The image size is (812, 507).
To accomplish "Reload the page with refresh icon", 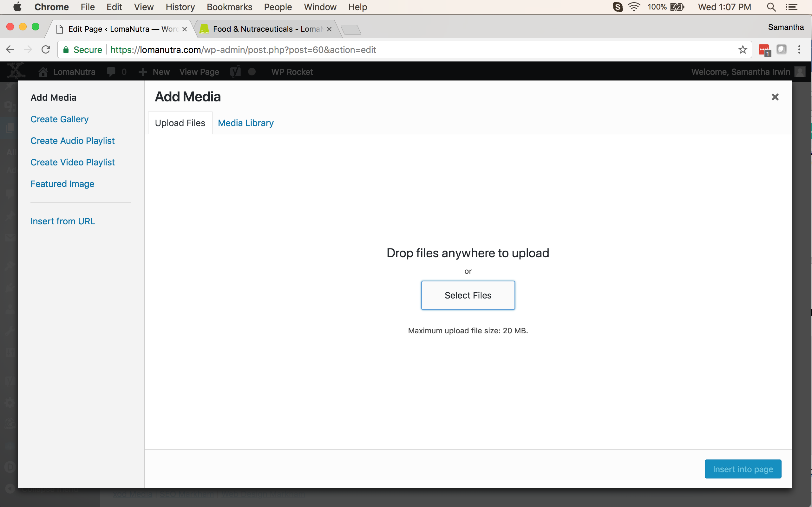I will 46,50.
